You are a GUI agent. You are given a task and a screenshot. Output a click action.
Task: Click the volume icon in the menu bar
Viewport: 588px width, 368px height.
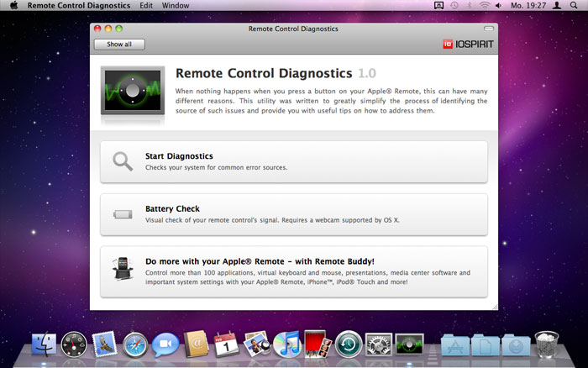[498, 5]
